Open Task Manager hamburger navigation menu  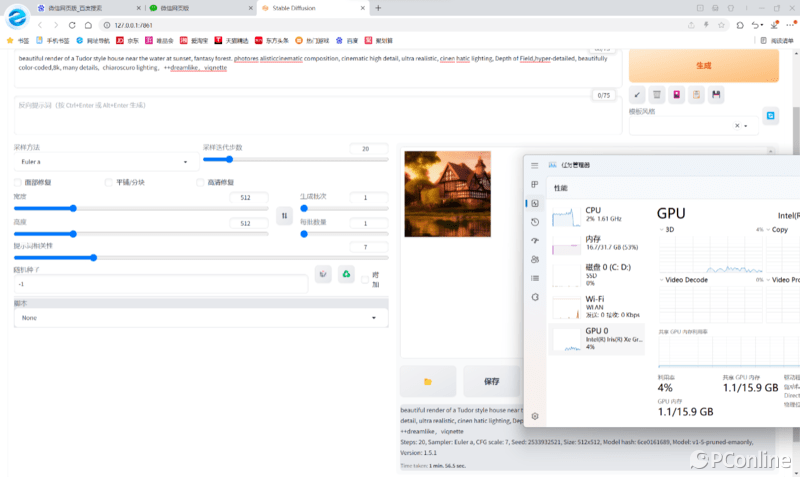[x=535, y=165]
